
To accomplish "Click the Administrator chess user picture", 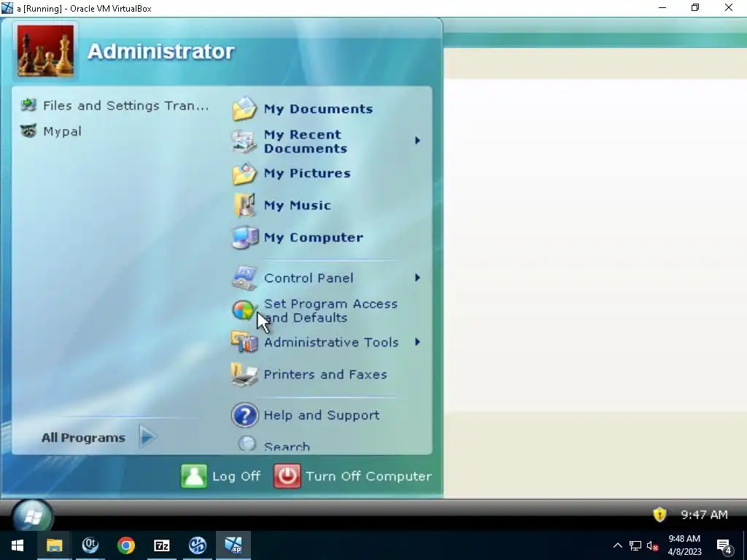I will [x=46, y=51].
